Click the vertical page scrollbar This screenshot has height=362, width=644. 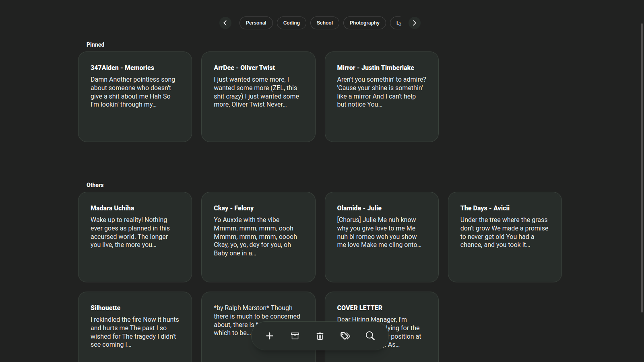click(642, 167)
